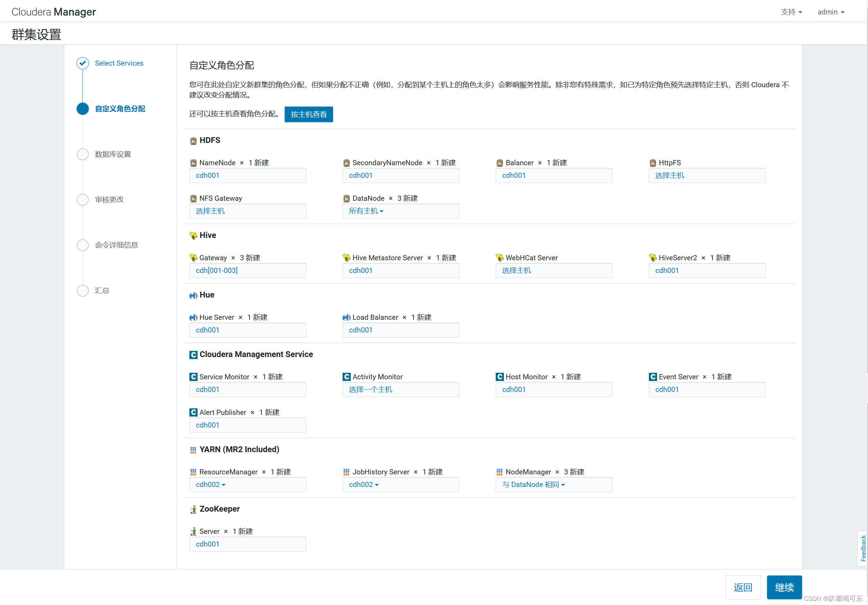This screenshot has height=605, width=868.
Task: Click the Host Monitor role icon
Action: tap(499, 377)
